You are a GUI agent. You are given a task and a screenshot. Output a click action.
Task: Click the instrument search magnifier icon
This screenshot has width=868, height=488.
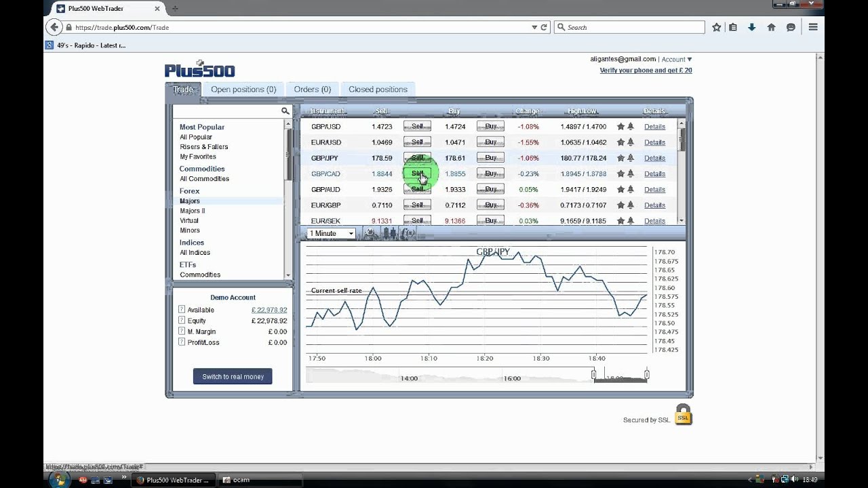[285, 111]
